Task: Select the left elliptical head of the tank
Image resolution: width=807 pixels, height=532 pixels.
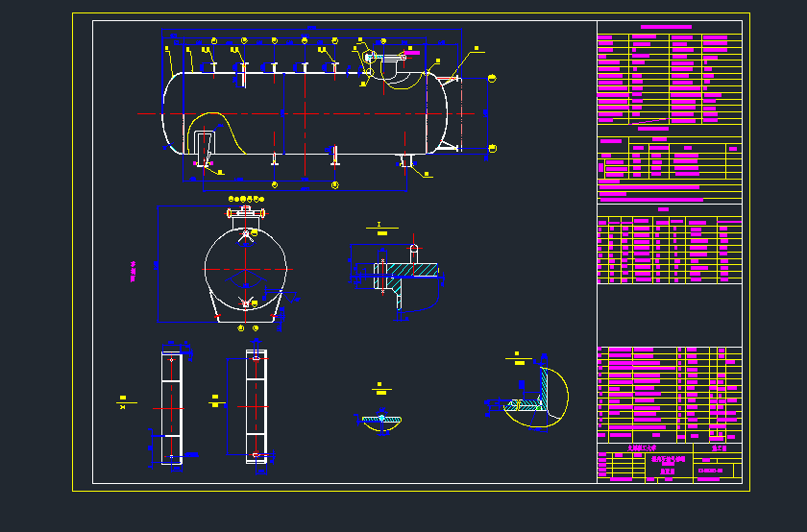Action: (x=171, y=113)
